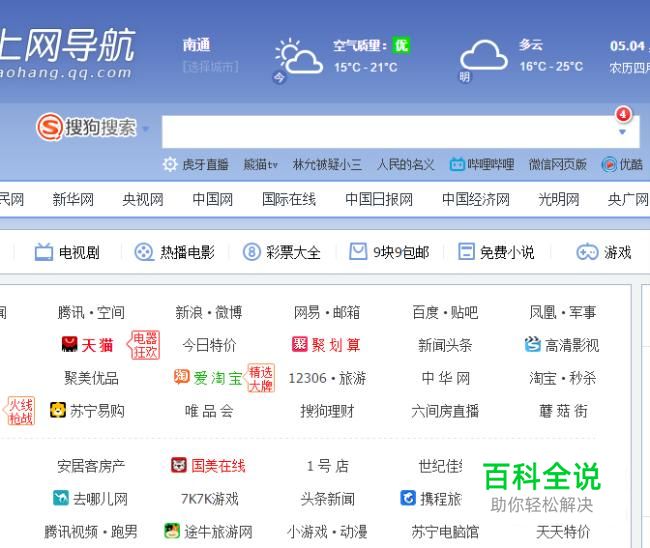Click the 空气质量 优 green badge

click(x=401, y=45)
